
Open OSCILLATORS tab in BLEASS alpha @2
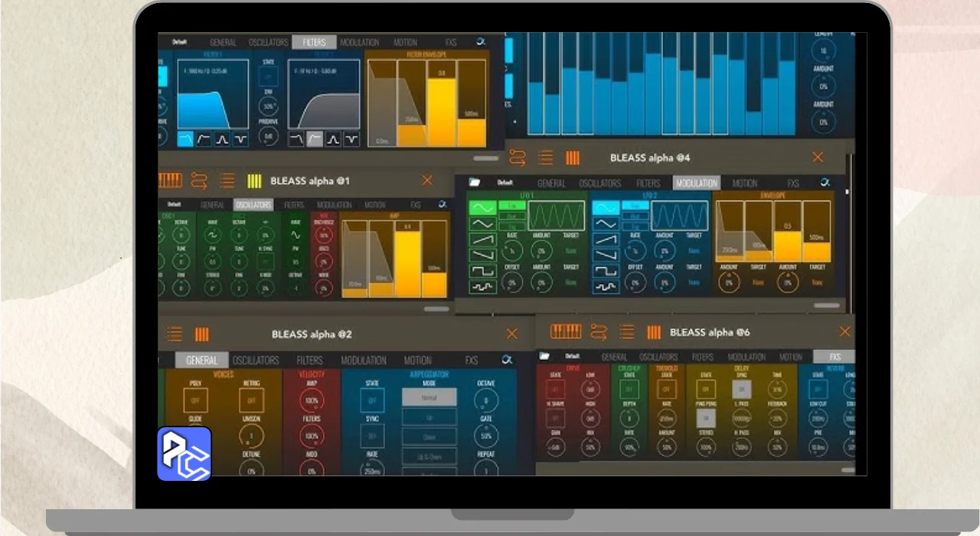[x=256, y=360]
